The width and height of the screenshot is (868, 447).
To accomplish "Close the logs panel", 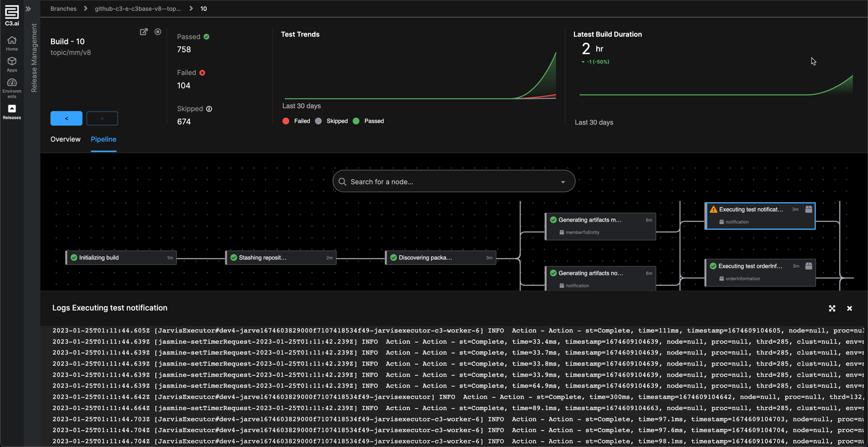I will pos(849,308).
